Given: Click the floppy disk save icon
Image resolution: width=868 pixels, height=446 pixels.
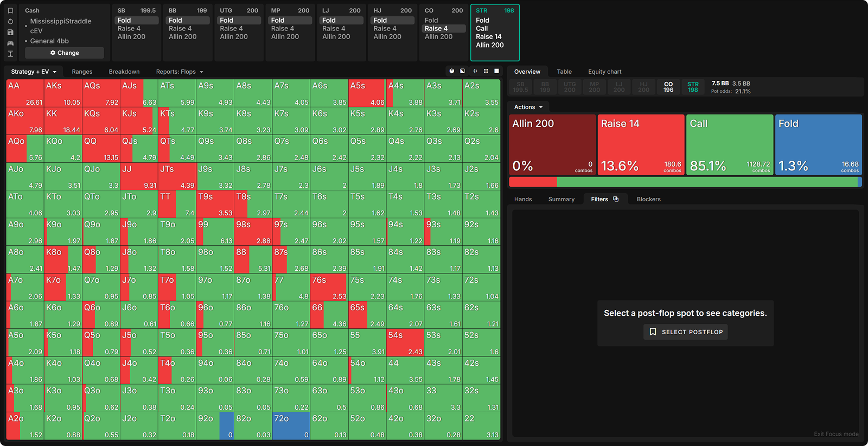Looking at the screenshot, I should tap(10, 33).
